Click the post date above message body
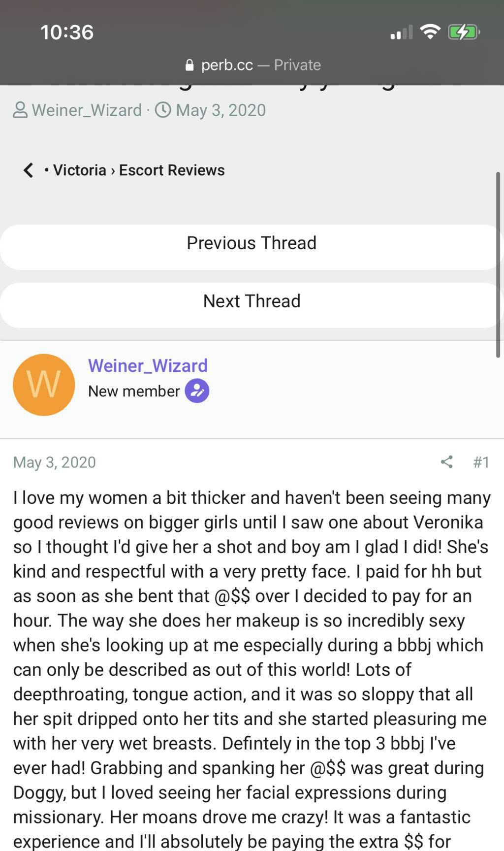Viewport: 504px width, 851px height. (55, 462)
